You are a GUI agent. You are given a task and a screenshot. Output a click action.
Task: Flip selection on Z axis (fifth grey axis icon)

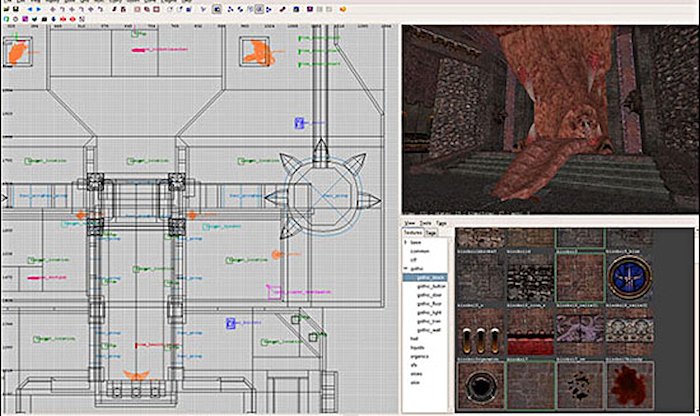point(91,9)
